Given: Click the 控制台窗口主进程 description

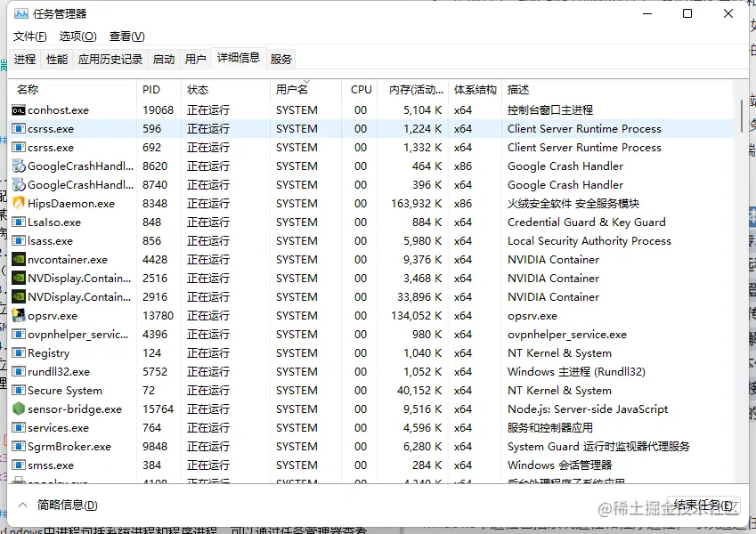Looking at the screenshot, I should click(550, 110).
